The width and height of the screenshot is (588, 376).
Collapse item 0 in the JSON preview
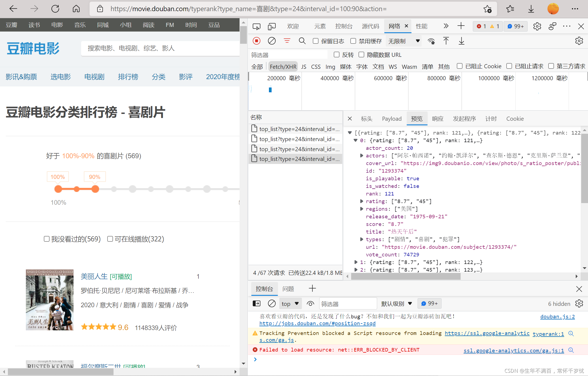point(356,141)
